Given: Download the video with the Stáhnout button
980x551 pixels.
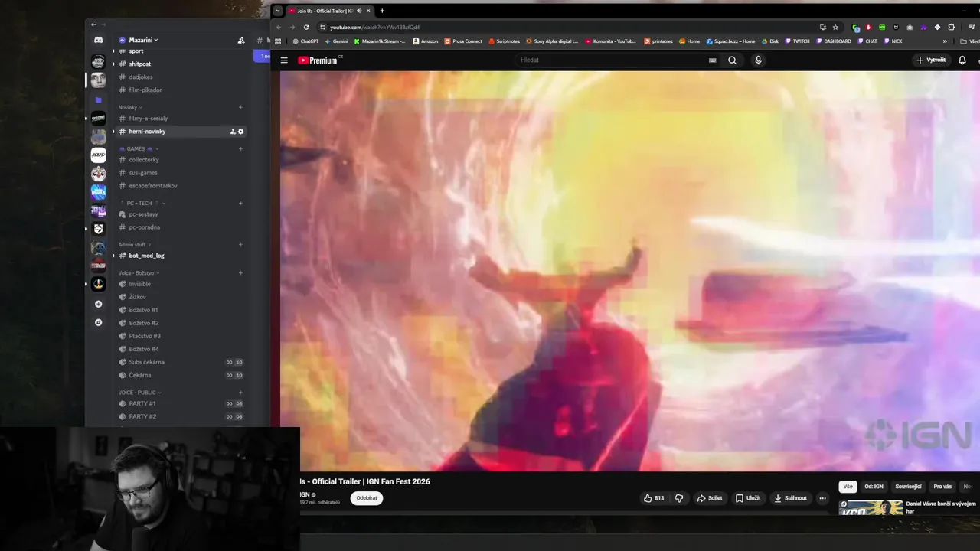Looking at the screenshot, I should click(x=790, y=498).
